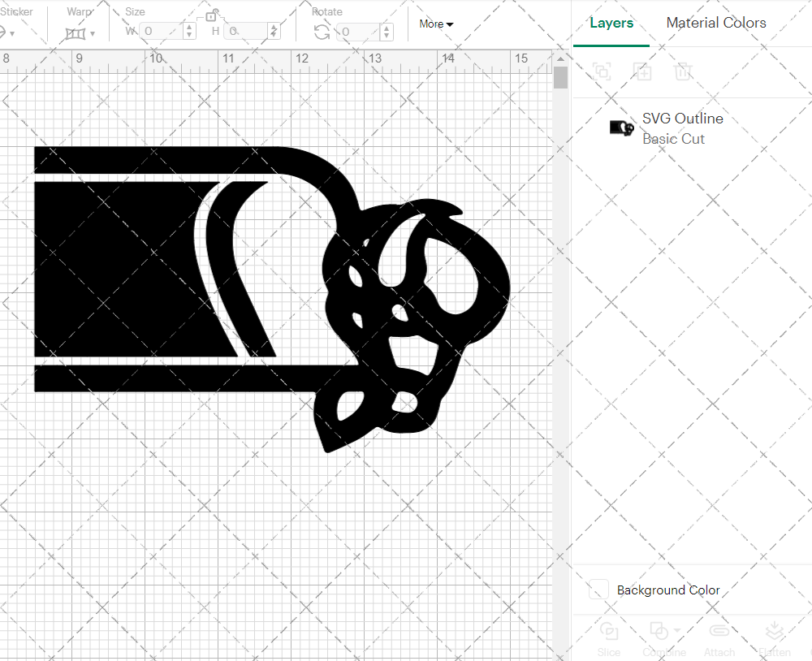Click the Rotate icon
The height and width of the screenshot is (661, 812).
click(322, 32)
